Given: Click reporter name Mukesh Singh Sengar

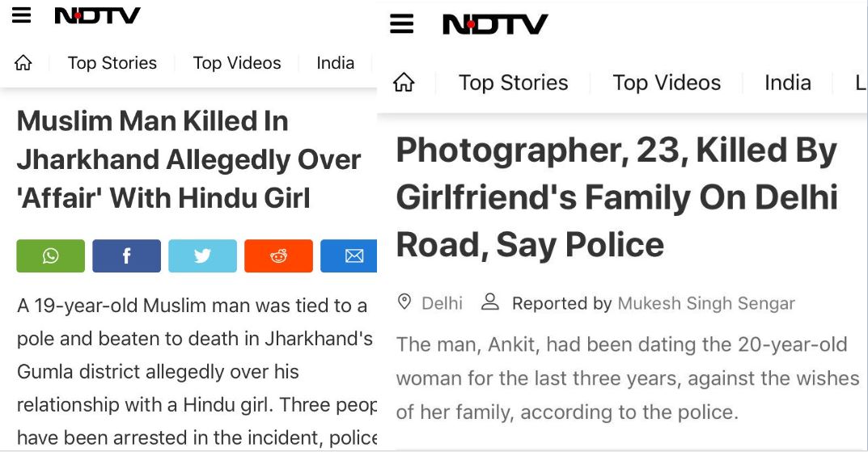Looking at the screenshot, I should 706,303.
